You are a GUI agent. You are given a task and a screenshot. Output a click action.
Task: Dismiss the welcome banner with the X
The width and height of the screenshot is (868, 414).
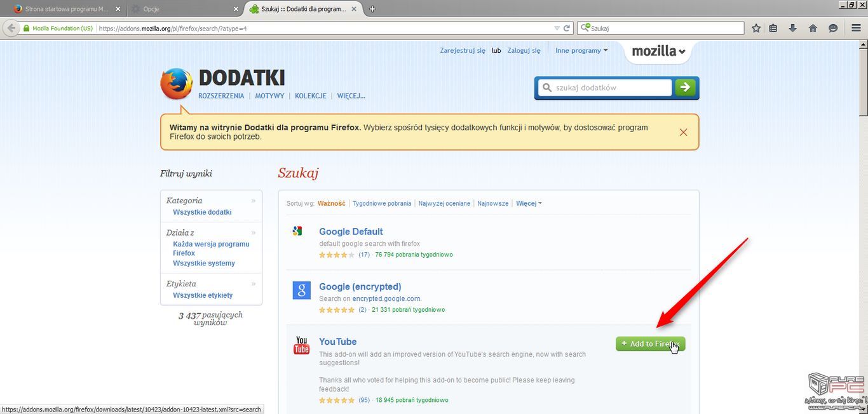(684, 132)
